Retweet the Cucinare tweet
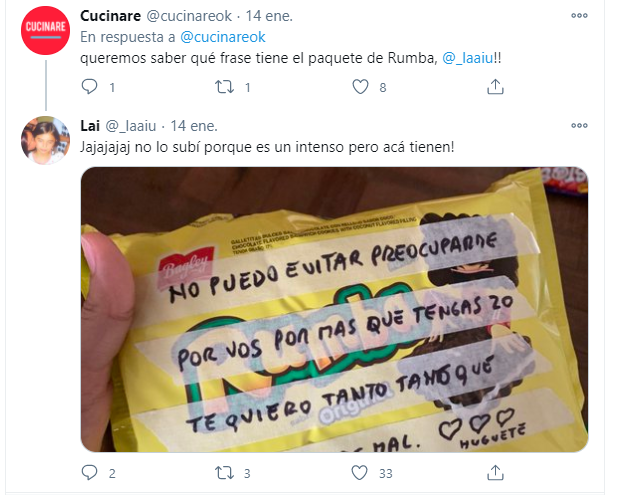Viewport: 623px width, 495px height. pos(224,87)
